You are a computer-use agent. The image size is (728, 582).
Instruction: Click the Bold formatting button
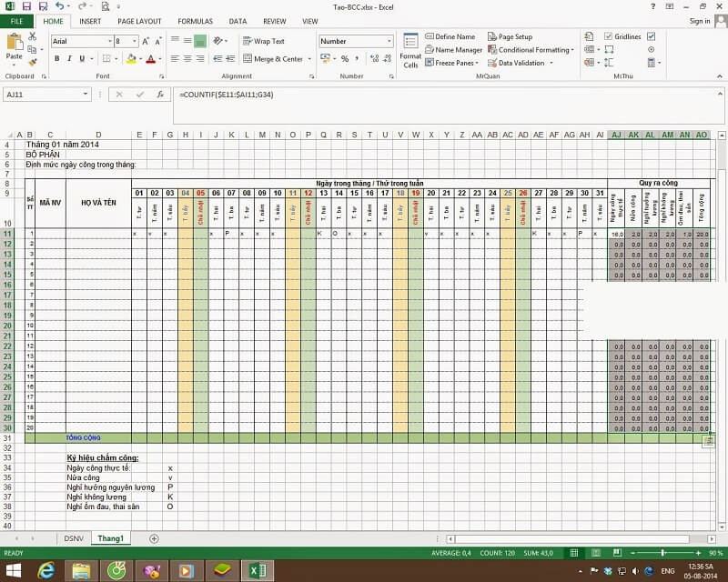point(56,59)
